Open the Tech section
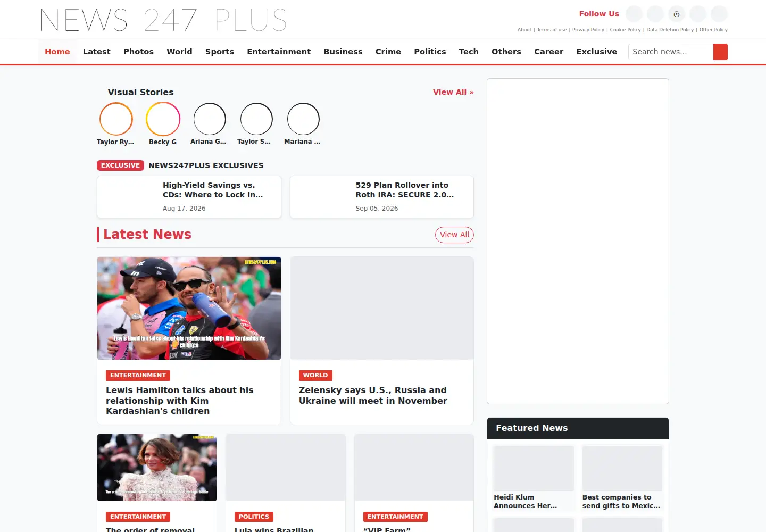 pos(469,52)
